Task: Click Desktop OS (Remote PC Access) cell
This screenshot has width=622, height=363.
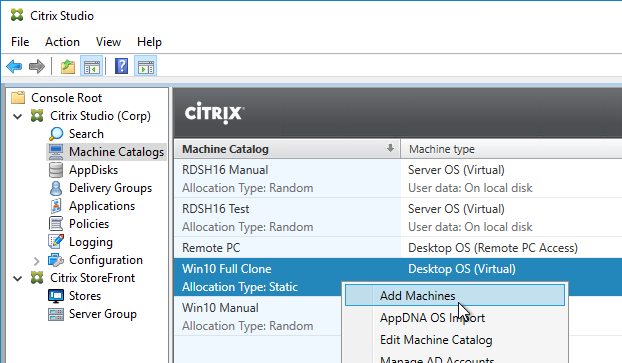Action: tap(493, 248)
